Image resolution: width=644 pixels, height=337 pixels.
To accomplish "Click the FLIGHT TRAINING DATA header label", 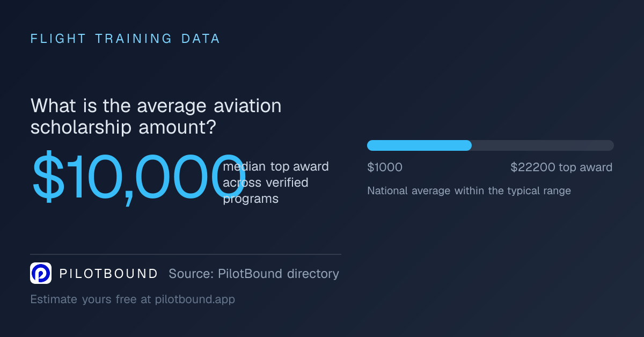I will click(125, 39).
